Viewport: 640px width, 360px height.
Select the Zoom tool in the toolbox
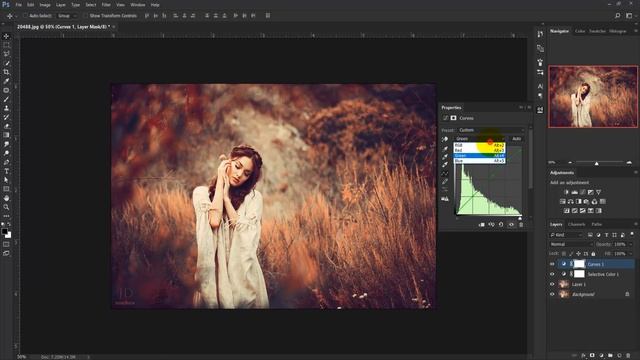click(x=6, y=207)
